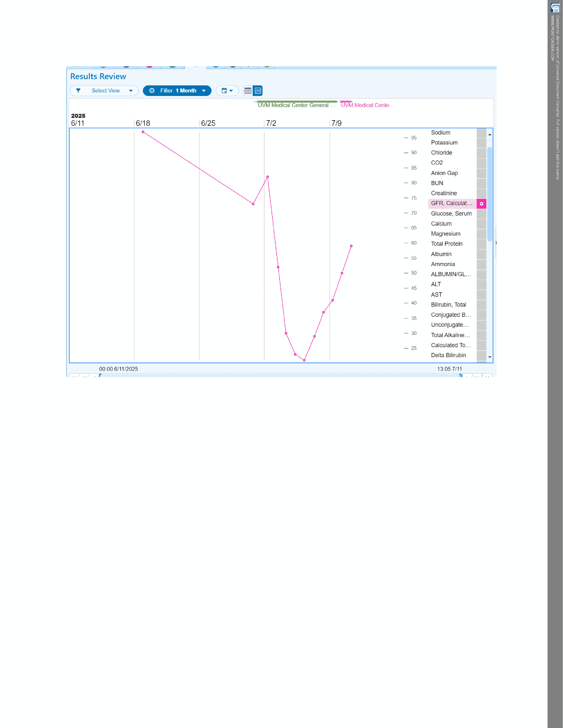Toggle graph display for Creatinine

[481, 193]
